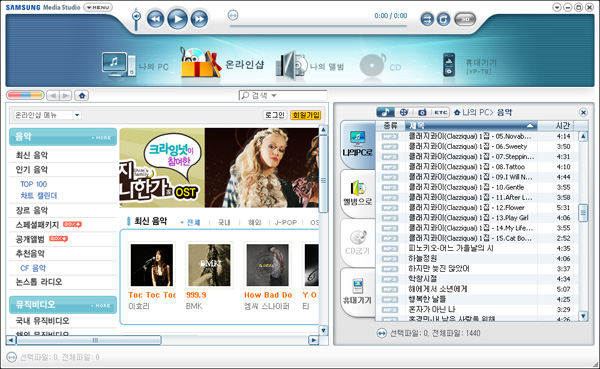Skip back with the rewind button
This screenshot has height=369, width=600.
coord(155,19)
